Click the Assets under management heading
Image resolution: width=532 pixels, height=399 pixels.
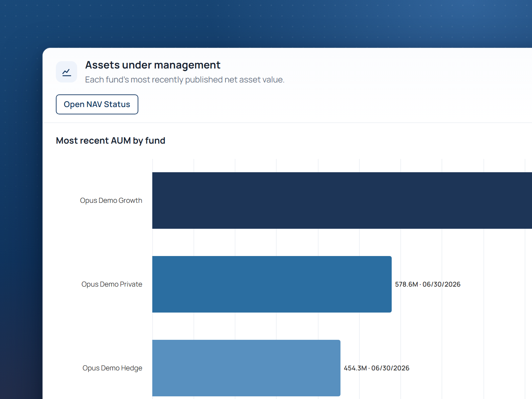coord(153,65)
